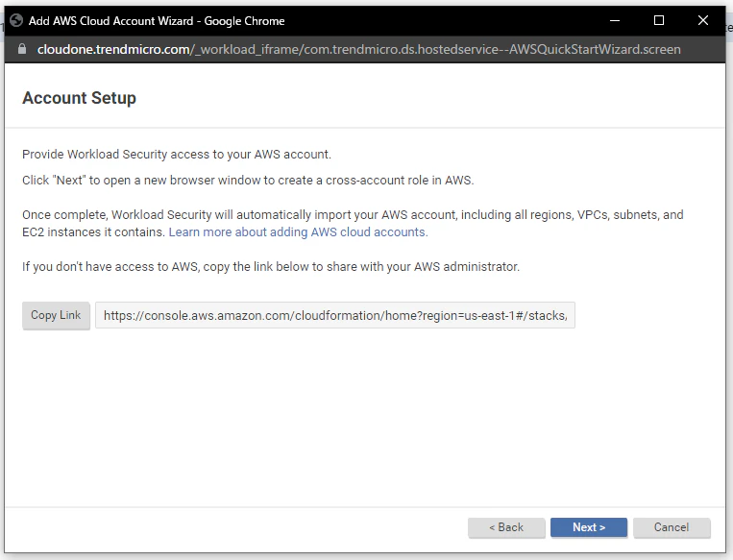
Task: Click the Copy Link button
Action: [x=56, y=315]
